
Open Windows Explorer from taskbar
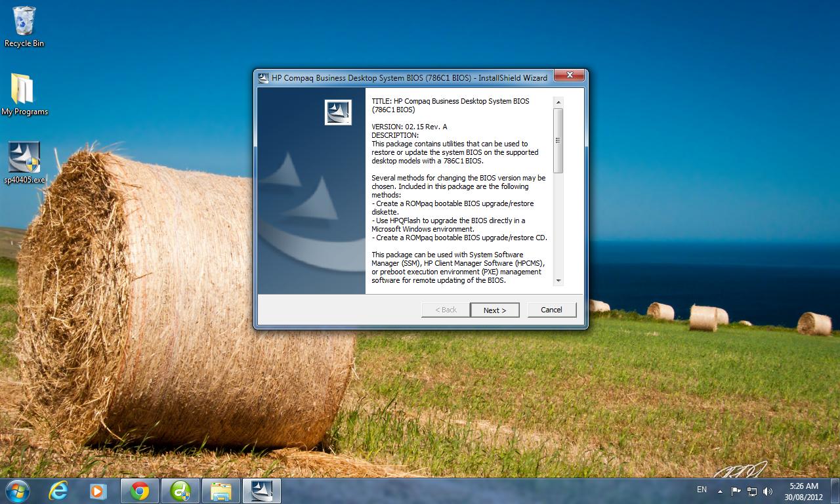[x=220, y=490]
